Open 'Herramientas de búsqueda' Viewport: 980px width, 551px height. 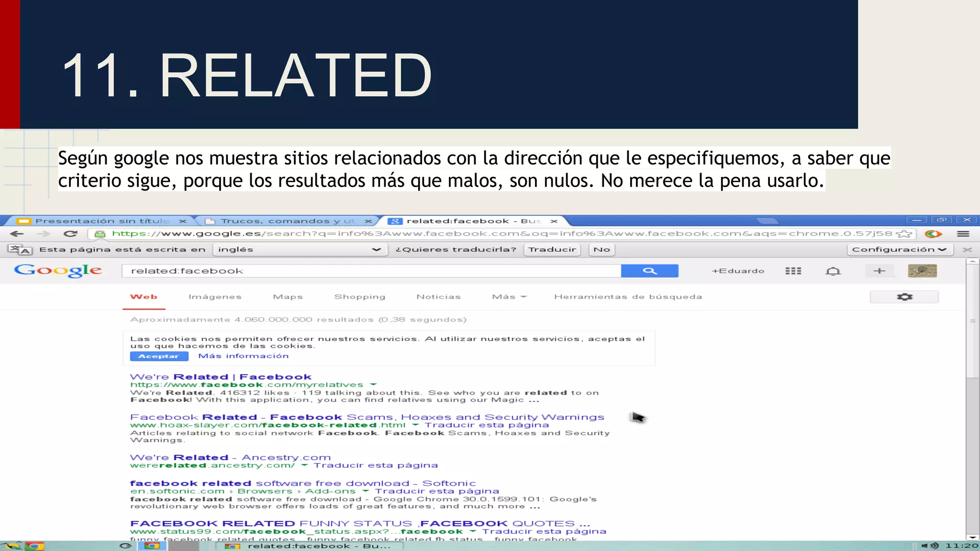628,297
